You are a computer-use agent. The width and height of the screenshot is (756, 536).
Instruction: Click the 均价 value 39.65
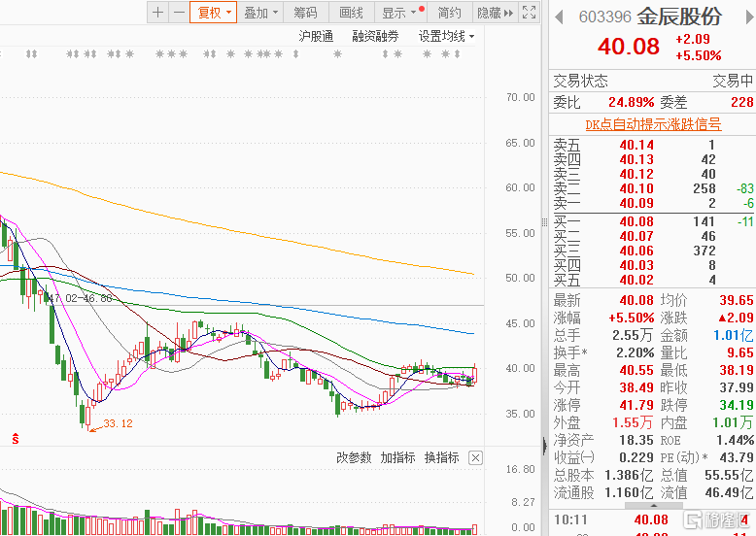pos(737,300)
